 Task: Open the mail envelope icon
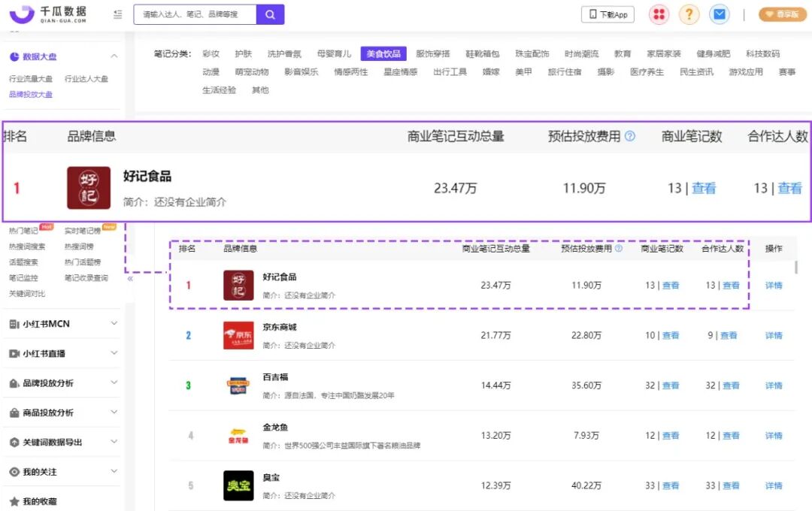coord(720,14)
